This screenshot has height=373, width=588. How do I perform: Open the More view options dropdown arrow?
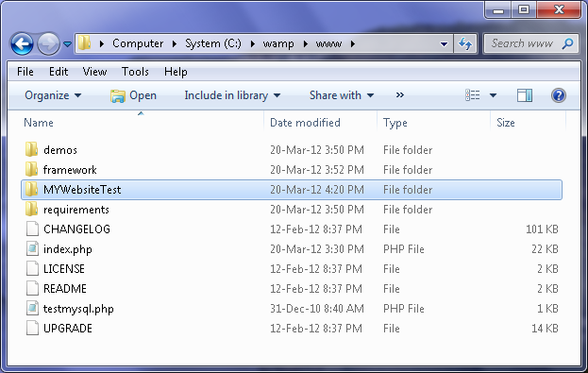tap(493, 95)
